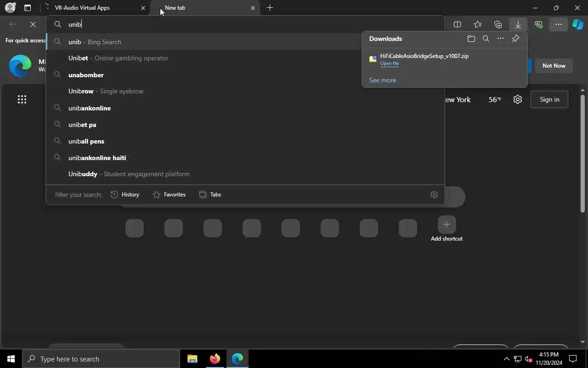Open the Windows Start menu
This screenshot has width=588, height=368.
(11, 359)
